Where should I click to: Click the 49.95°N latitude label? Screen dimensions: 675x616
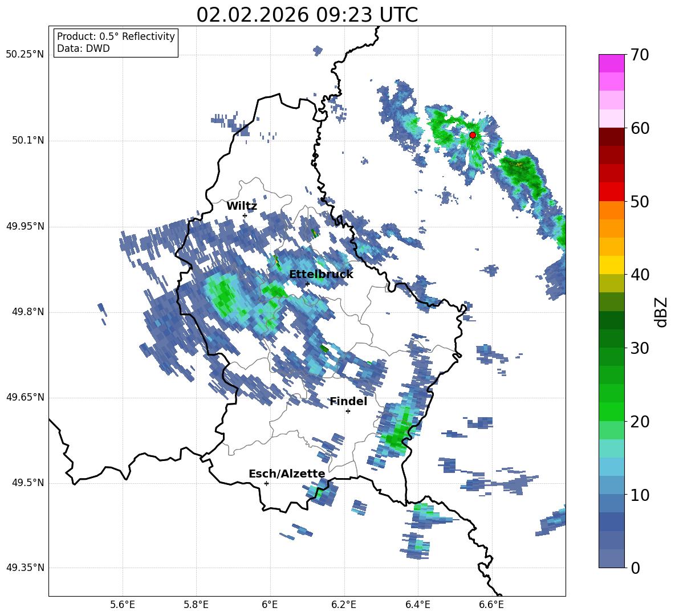coord(25,226)
